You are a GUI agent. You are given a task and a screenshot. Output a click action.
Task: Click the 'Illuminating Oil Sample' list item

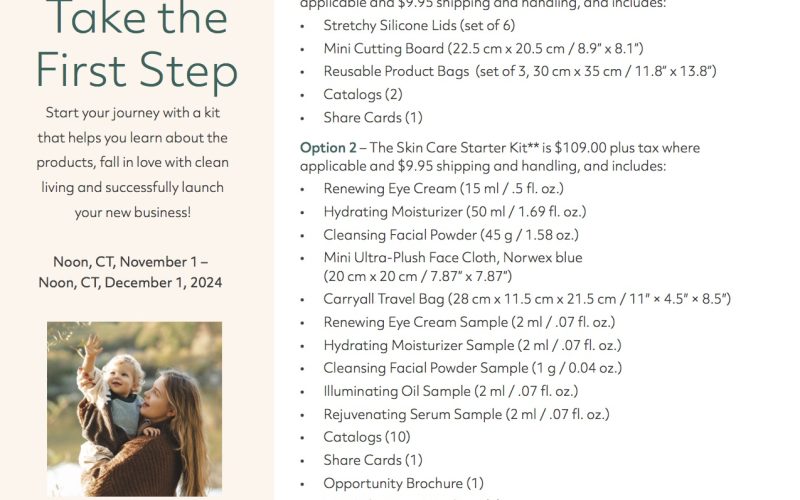click(451, 391)
